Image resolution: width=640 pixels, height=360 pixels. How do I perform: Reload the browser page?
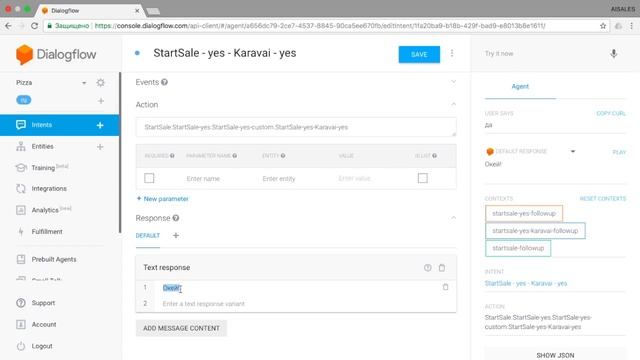pyautogui.click(x=34, y=26)
